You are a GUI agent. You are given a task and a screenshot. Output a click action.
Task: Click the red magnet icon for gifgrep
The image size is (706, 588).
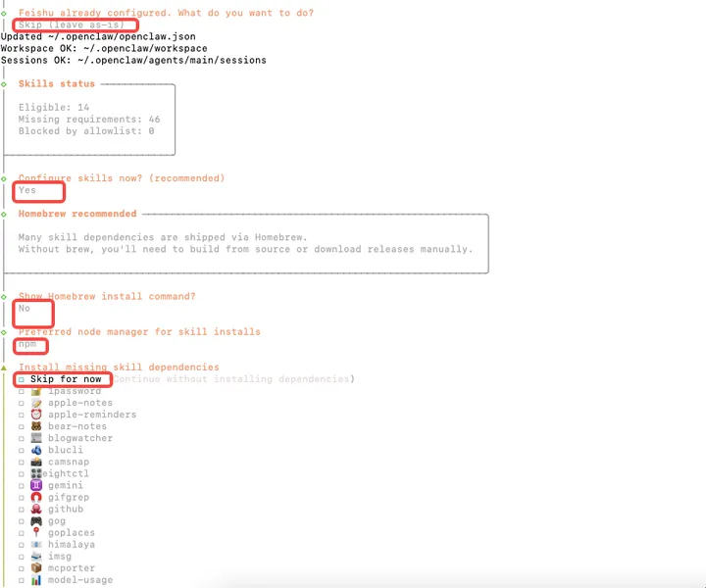(36, 498)
